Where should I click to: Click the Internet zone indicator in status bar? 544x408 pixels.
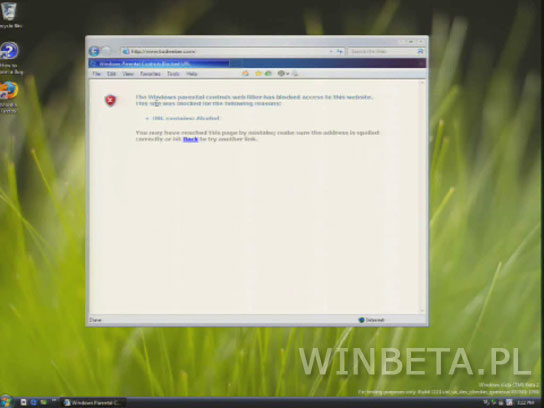coord(371,320)
